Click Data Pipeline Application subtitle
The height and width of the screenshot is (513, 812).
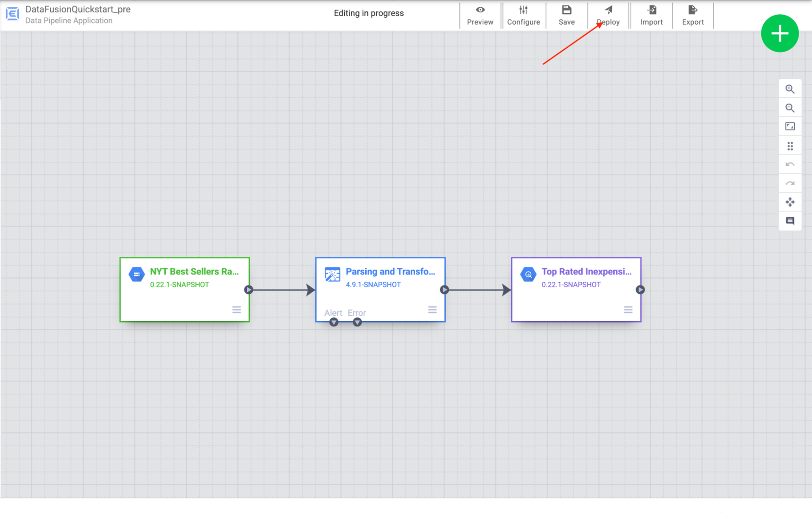pyautogui.click(x=69, y=21)
